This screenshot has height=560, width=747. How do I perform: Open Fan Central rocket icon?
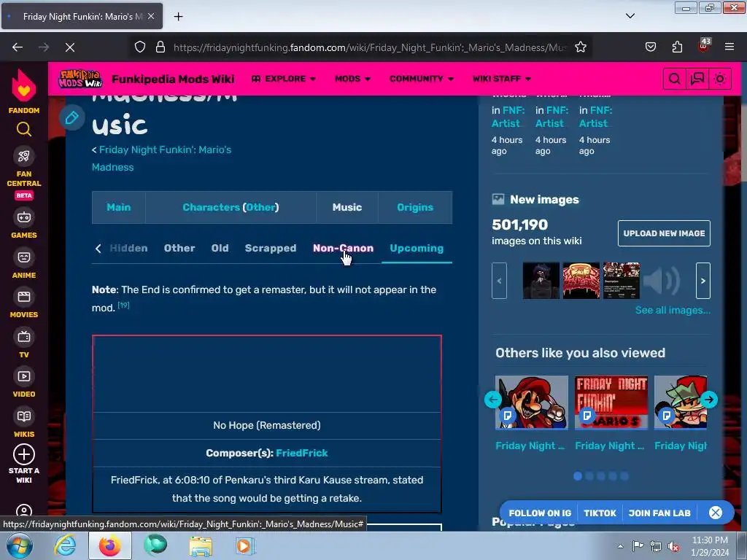[x=24, y=157]
